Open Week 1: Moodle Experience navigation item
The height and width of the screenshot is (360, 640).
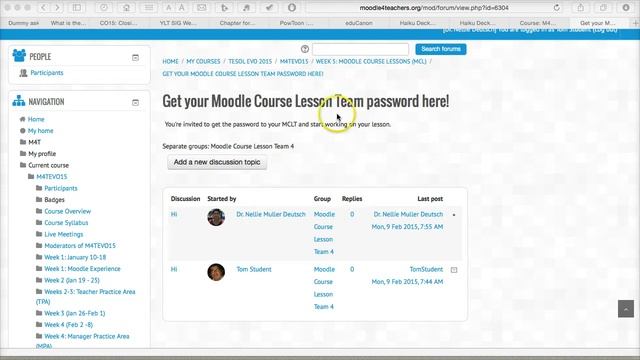(x=82, y=269)
